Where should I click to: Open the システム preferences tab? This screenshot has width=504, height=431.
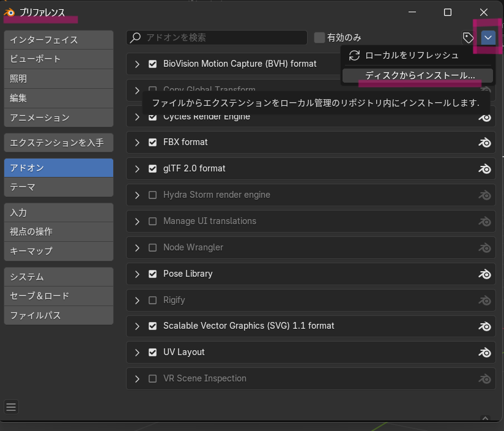coord(58,277)
